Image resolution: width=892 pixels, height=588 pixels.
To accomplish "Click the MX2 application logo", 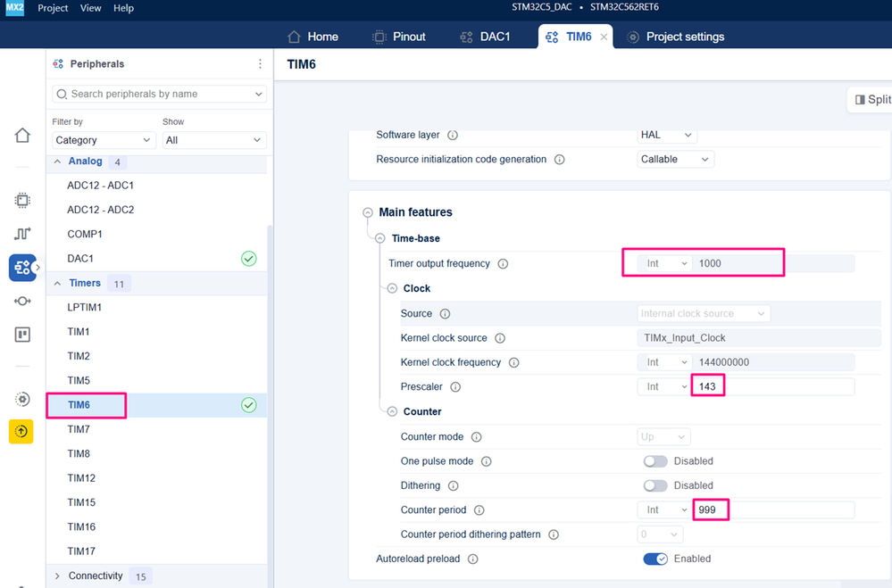I will [x=15, y=8].
